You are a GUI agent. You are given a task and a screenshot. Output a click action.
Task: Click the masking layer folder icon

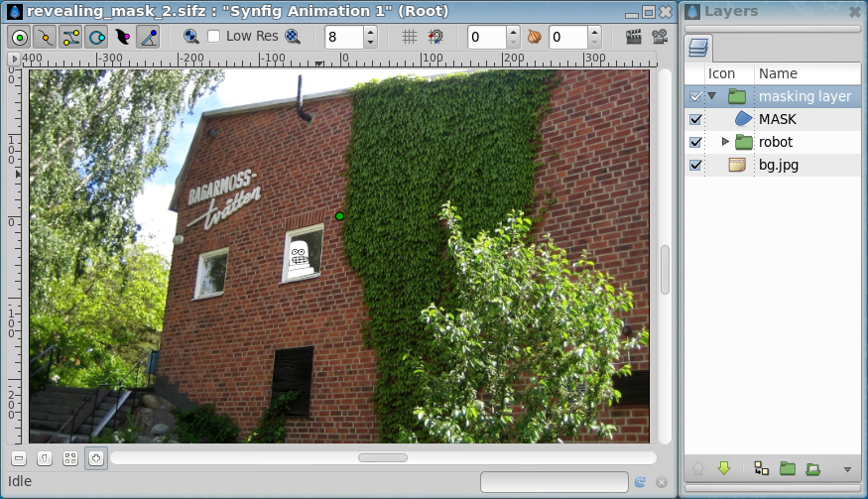point(737,96)
